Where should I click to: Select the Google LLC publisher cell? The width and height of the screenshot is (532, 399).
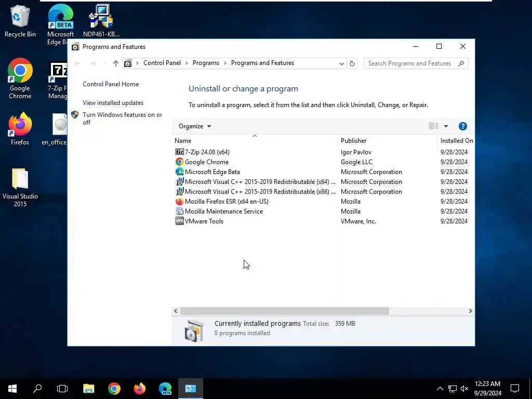tap(356, 162)
